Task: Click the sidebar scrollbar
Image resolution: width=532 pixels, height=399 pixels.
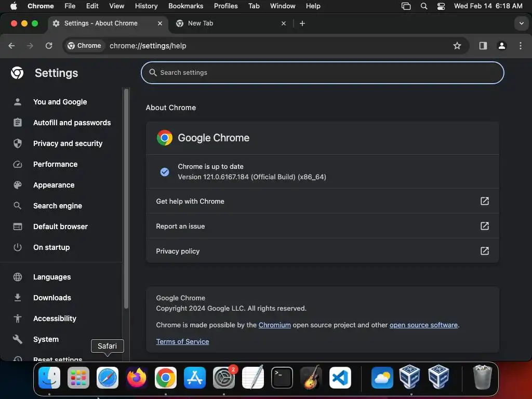Action: pos(126,198)
